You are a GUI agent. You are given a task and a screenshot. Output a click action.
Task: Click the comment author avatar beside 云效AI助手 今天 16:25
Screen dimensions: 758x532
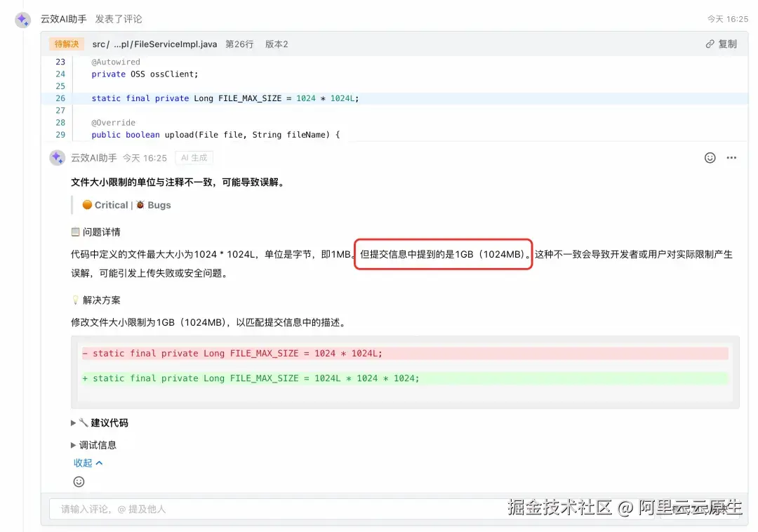coord(57,157)
